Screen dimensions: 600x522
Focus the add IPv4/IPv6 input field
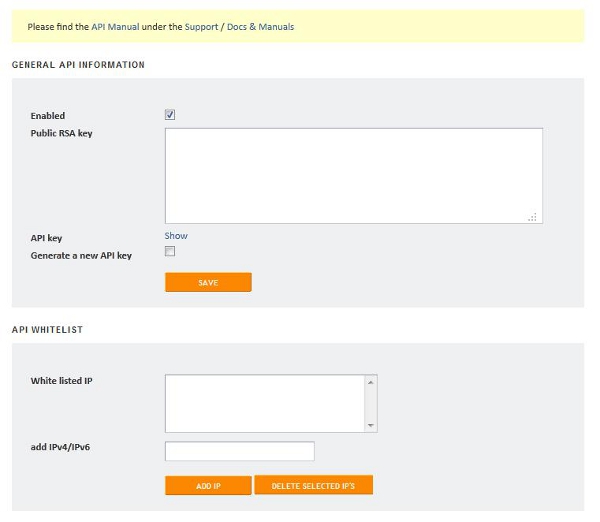(x=239, y=451)
